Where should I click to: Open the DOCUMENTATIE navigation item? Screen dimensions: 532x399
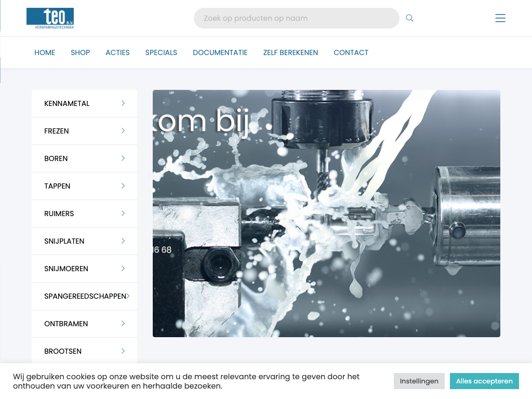tap(220, 52)
